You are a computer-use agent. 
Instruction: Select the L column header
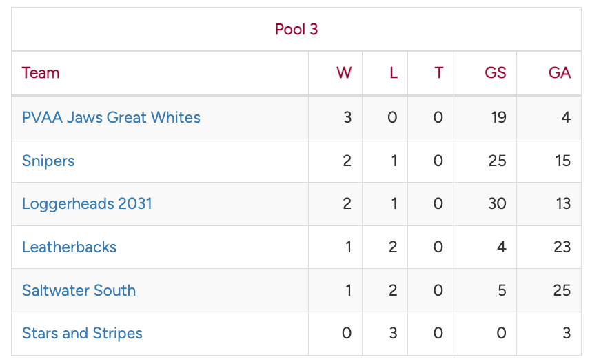click(x=394, y=72)
